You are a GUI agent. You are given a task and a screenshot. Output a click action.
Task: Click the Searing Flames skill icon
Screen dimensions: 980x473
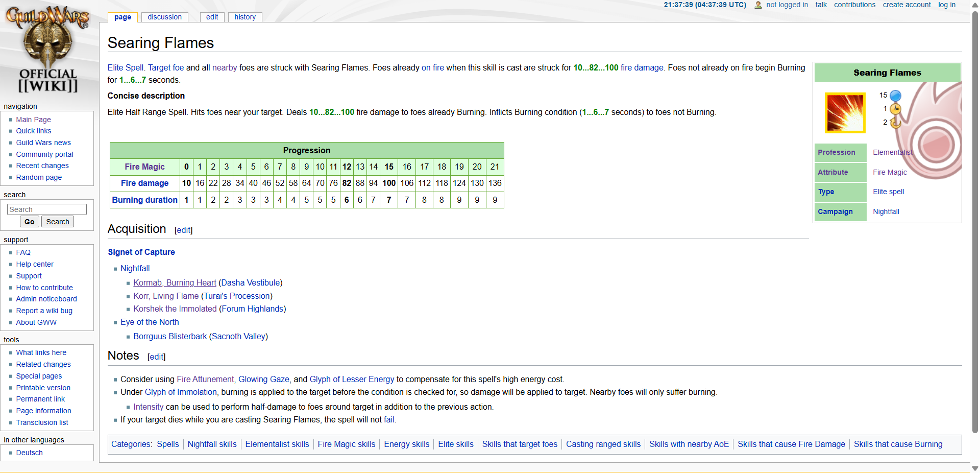tap(845, 113)
